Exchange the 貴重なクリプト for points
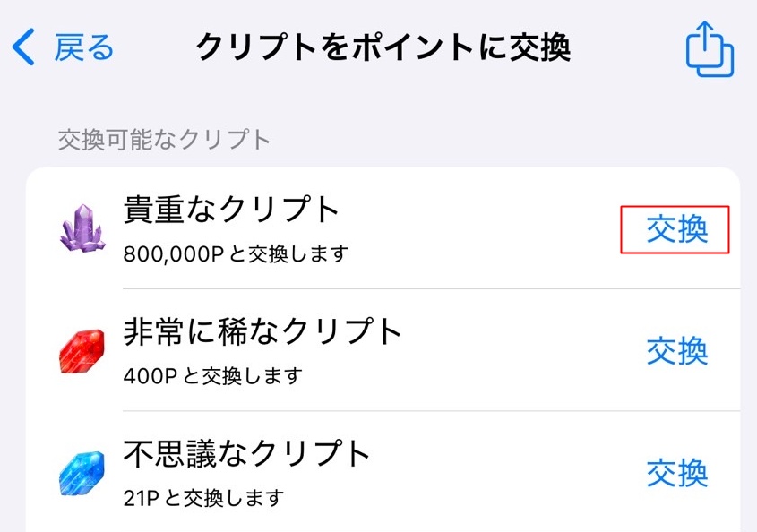Image resolution: width=757 pixels, height=532 pixels. tap(676, 230)
